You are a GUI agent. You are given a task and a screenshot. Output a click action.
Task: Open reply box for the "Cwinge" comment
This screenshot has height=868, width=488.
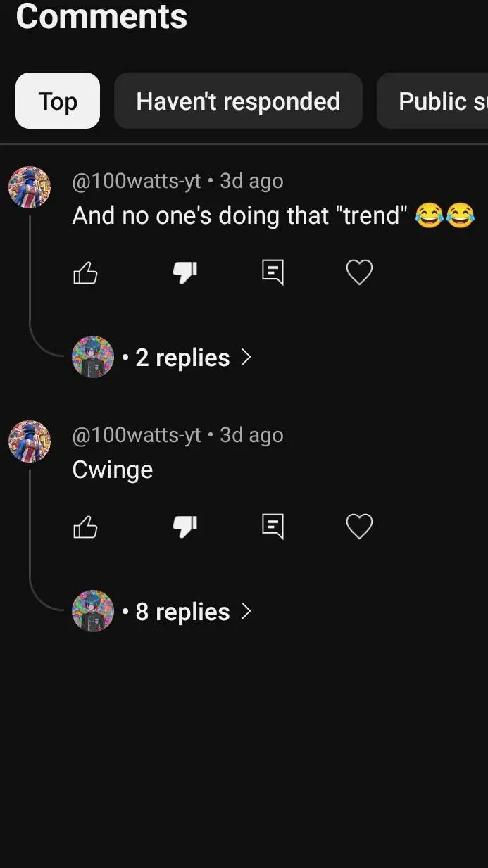click(273, 527)
